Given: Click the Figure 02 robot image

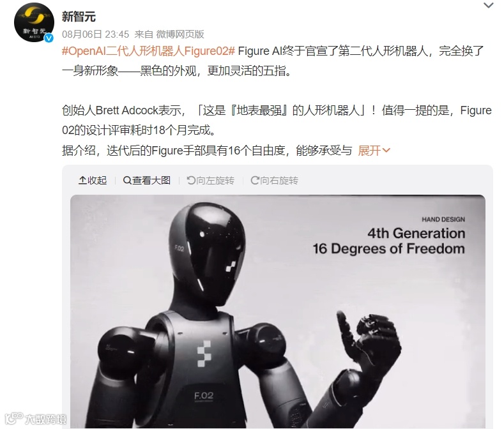Looking at the screenshot, I should [x=278, y=311].
